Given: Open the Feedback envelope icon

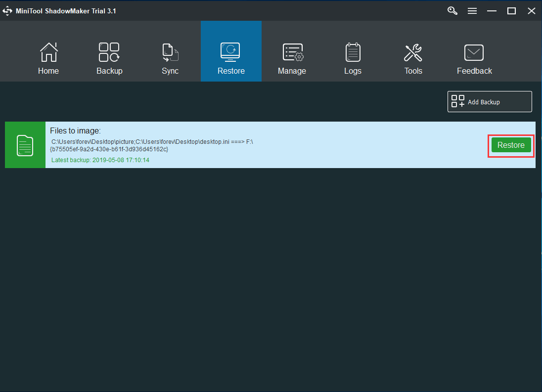Looking at the screenshot, I should (x=474, y=52).
